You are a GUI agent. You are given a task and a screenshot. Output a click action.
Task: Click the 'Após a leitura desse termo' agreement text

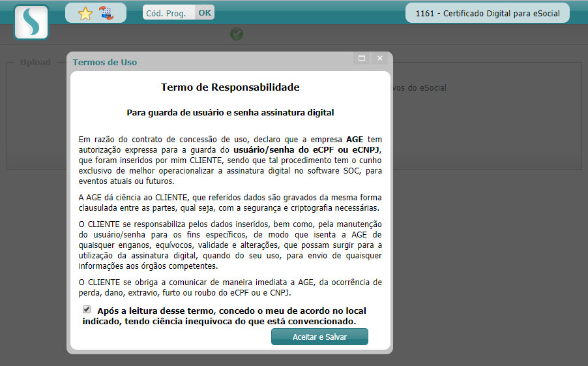pos(224,316)
